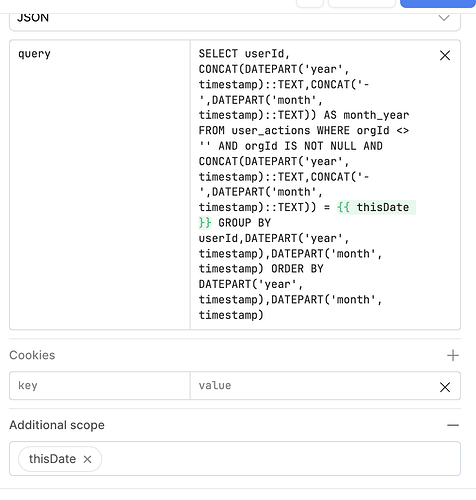Click the JSON label in body dropdown

33,17
